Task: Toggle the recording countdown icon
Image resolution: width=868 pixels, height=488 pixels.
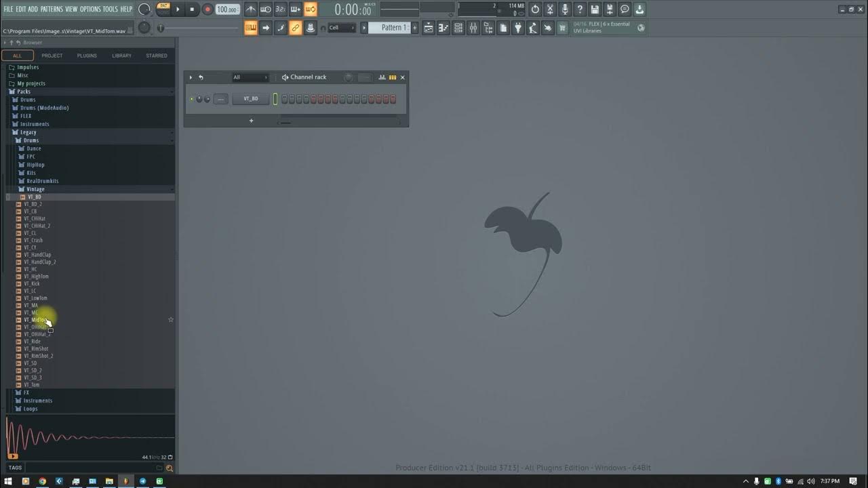Action: pyautogui.click(x=280, y=9)
